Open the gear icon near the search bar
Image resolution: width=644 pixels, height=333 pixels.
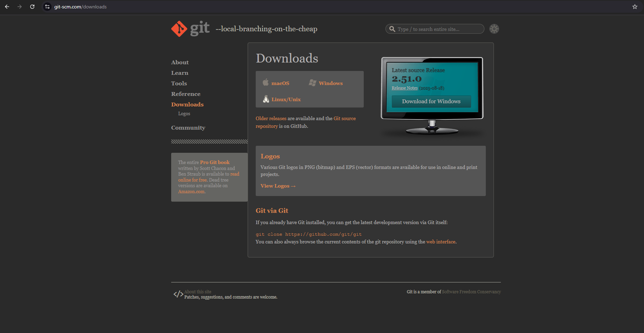point(494,29)
